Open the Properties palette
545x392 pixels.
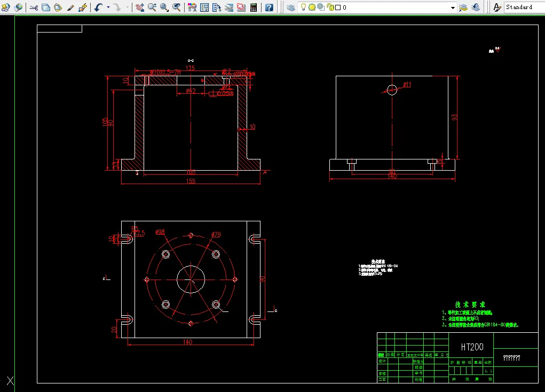click(x=192, y=7)
